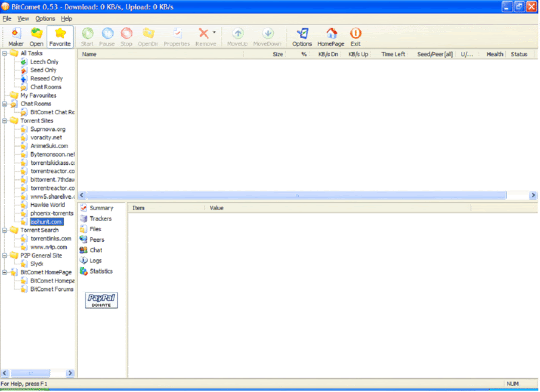Select the Trackers tab icon
540x392 pixels.
pos(84,218)
